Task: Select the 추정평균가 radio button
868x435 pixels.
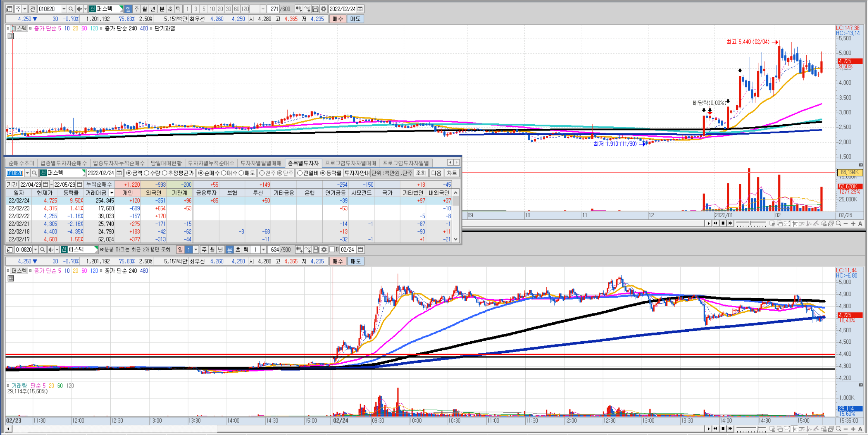Action: tap(164, 173)
